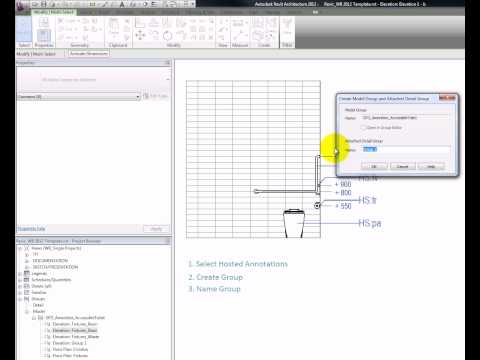This screenshot has width=480, height=360.
Task: Click the save icon in quick access toolbar
Action: click(44, 4)
